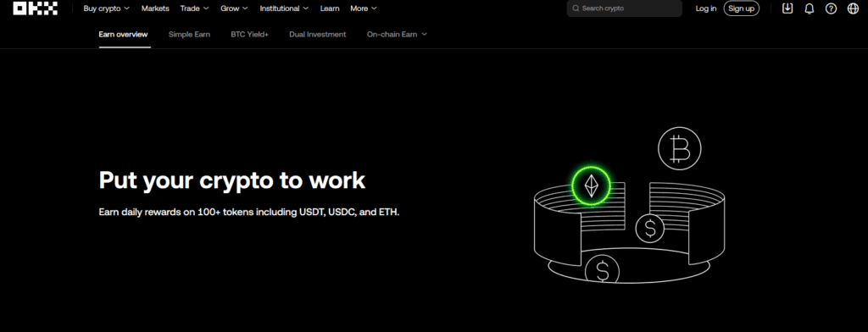Open the Learn page
This screenshot has width=868, height=332.
[x=330, y=8]
